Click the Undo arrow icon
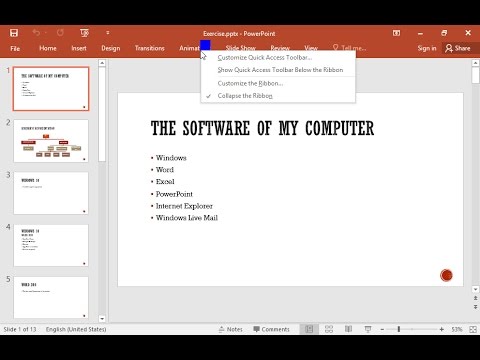Viewport: 480px width, 360px height. pyautogui.click(x=37, y=33)
